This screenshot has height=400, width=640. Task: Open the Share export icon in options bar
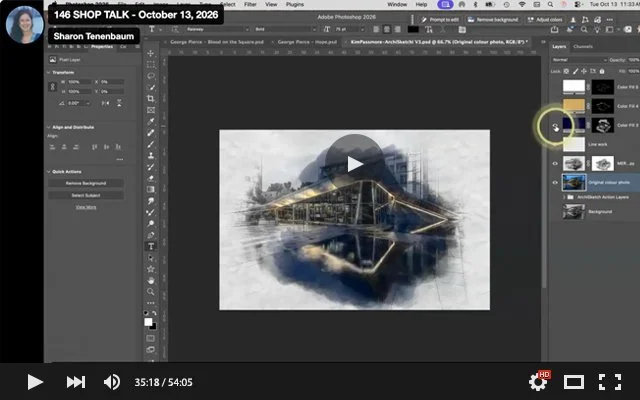(x=555, y=29)
